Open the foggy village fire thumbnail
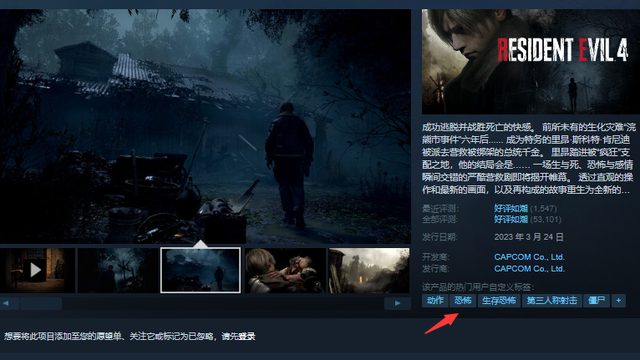The width and height of the screenshot is (640, 360). click(x=369, y=270)
